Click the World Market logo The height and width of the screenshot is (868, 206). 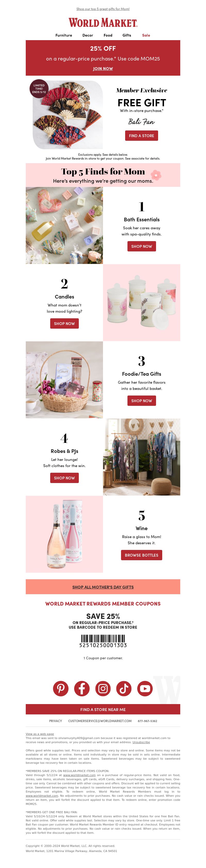(x=103, y=23)
